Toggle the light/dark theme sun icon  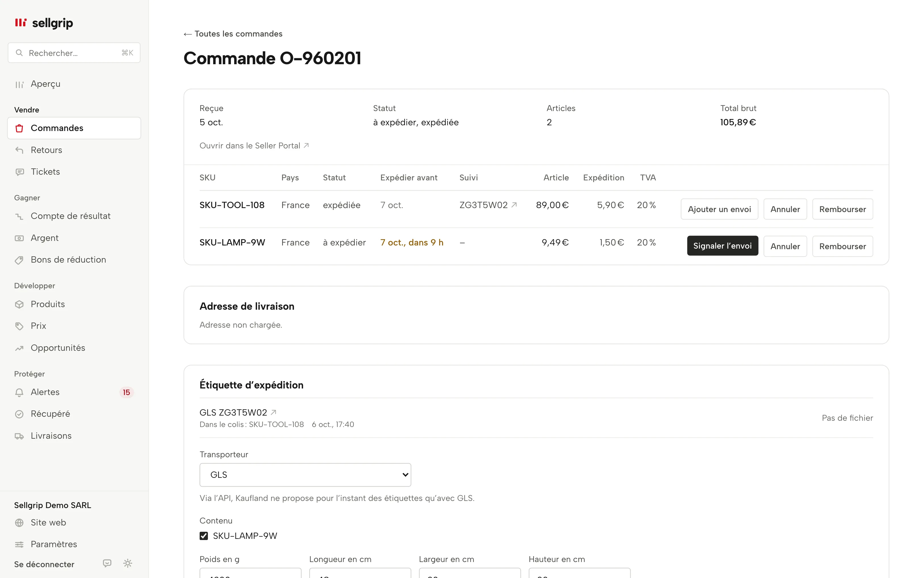pyautogui.click(x=127, y=563)
